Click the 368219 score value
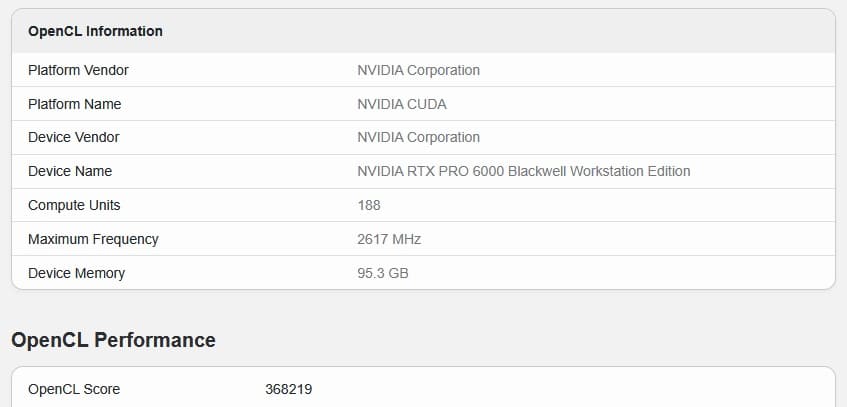The width and height of the screenshot is (847, 407). 288,389
